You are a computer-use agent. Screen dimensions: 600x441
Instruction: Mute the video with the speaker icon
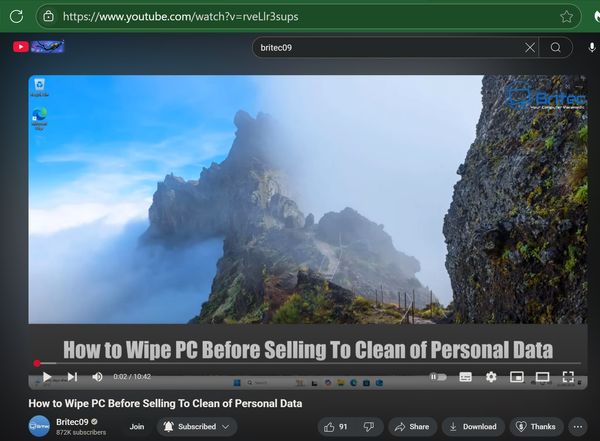pos(97,377)
